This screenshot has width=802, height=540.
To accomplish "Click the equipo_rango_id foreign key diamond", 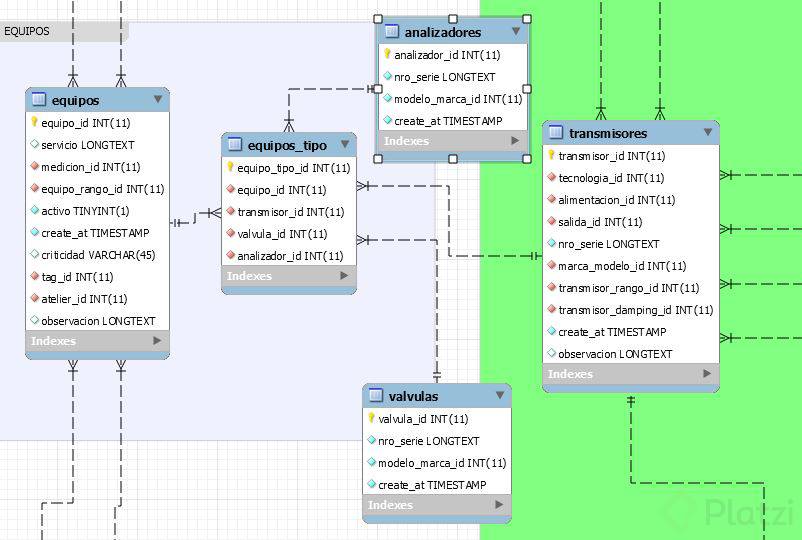I will (x=34, y=188).
